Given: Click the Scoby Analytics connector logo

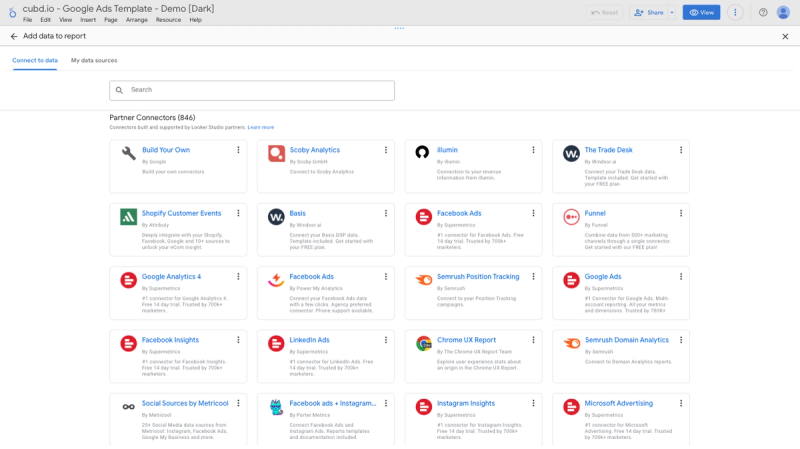Looking at the screenshot, I should (x=276, y=153).
